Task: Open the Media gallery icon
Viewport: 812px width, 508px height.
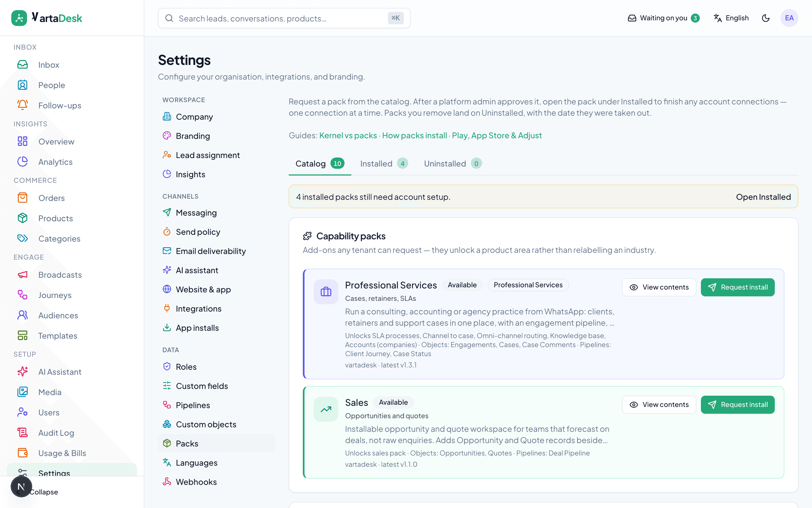Action: [23, 392]
